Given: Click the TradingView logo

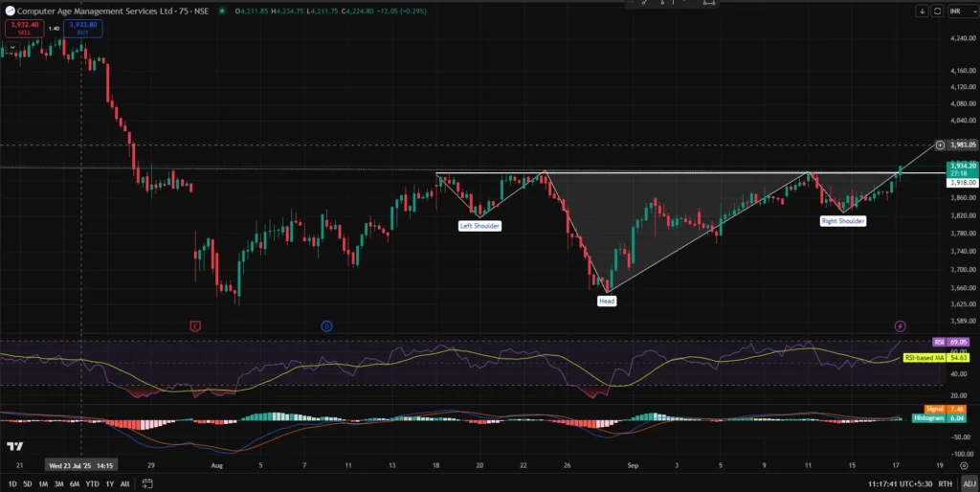Looking at the screenshot, I should point(14,447).
